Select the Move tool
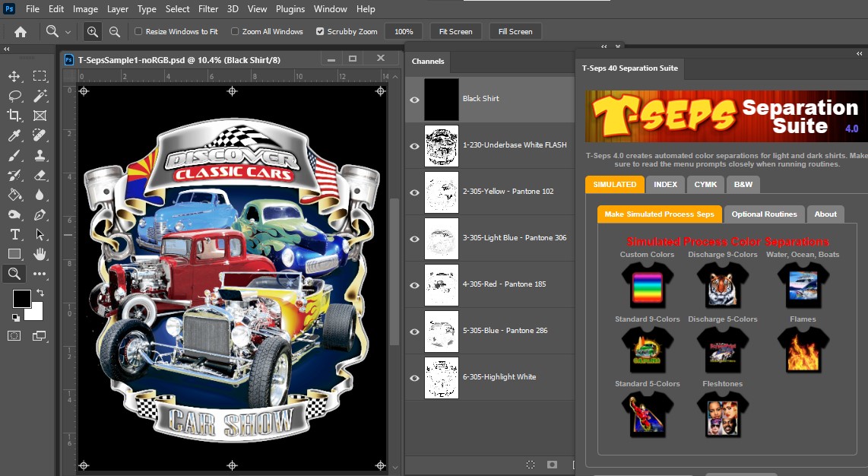The width and height of the screenshot is (868, 476). (14, 75)
